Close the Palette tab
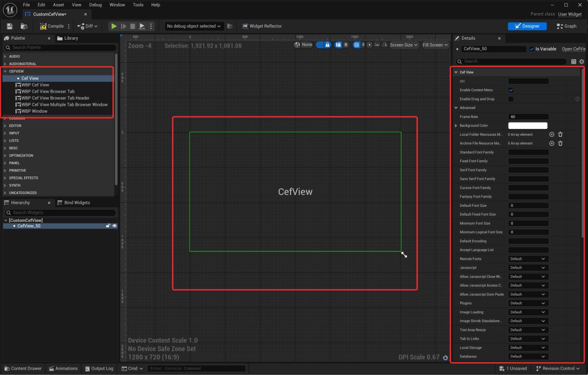588x375 pixels. [49, 38]
